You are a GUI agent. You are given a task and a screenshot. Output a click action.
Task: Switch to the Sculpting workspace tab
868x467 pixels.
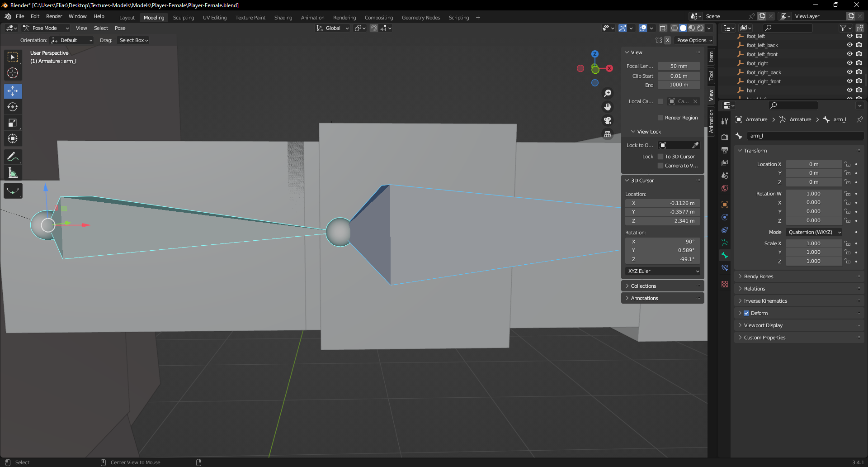tap(184, 17)
